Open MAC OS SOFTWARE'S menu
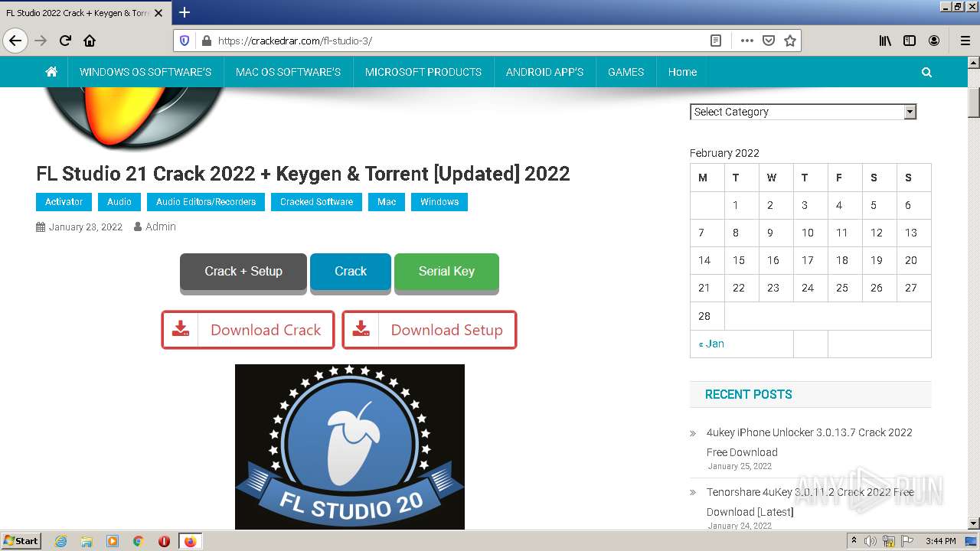 coord(288,72)
